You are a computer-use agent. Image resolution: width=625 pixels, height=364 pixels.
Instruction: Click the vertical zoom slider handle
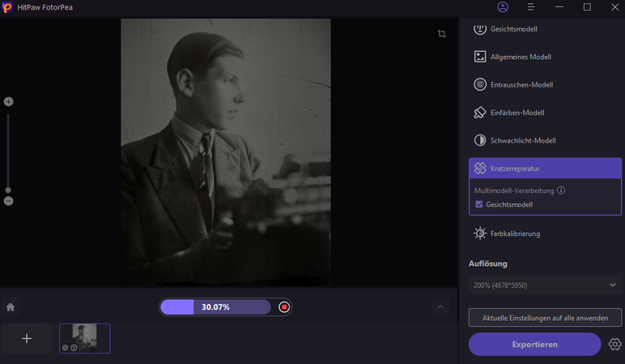coord(8,190)
